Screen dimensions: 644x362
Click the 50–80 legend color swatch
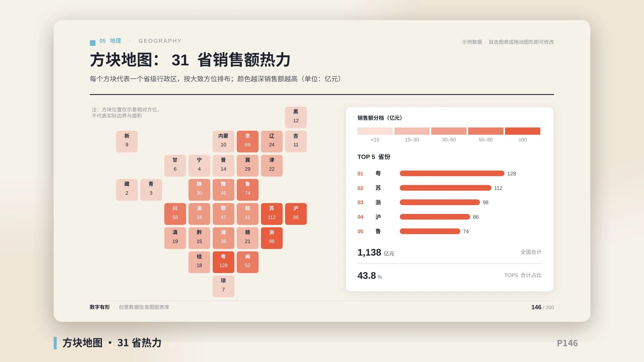pos(486,131)
